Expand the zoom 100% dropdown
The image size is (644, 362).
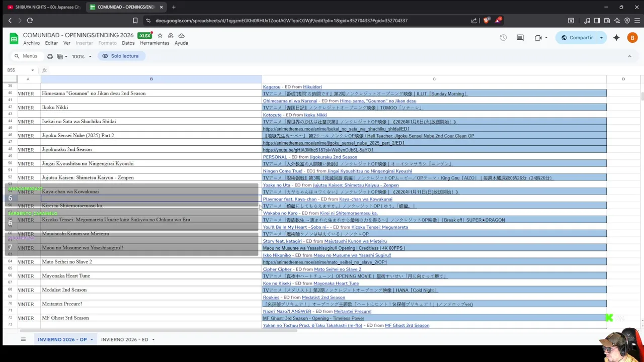pos(90,56)
